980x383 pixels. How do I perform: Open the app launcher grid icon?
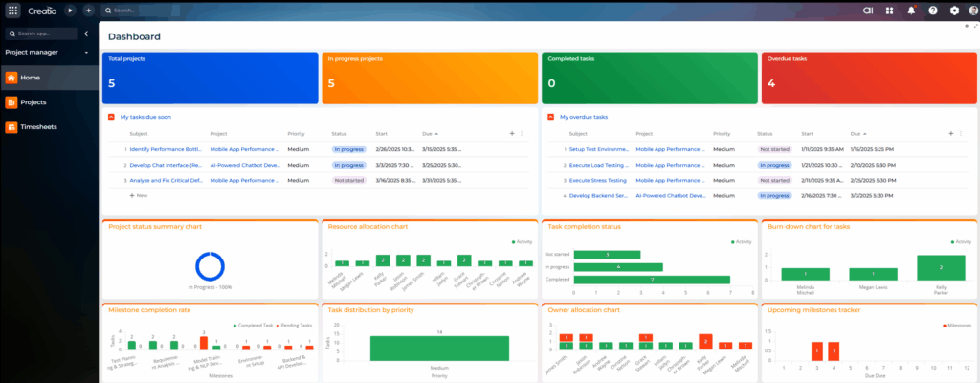(11, 11)
